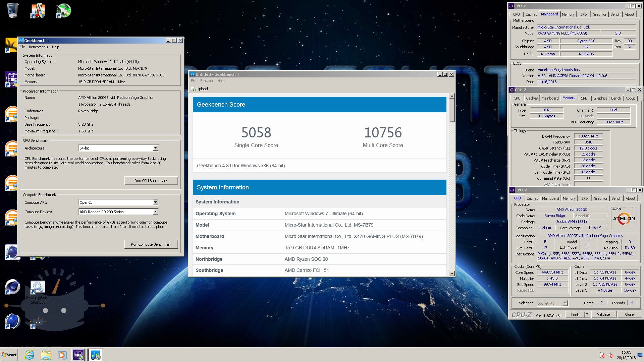The height and width of the screenshot is (362, 644).
Task: Open Help menu in the Untitled results window
Action: point(221,81)
